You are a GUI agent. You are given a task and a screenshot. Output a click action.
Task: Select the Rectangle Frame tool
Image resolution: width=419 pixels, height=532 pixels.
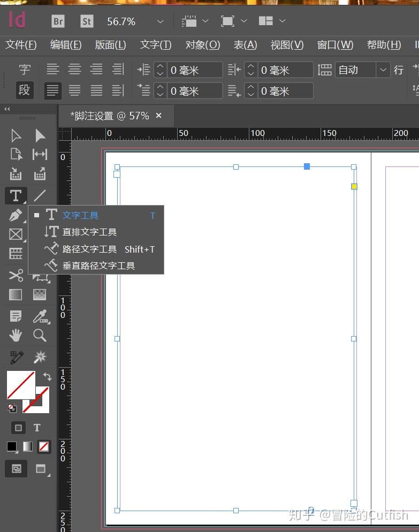pos(16,234)
